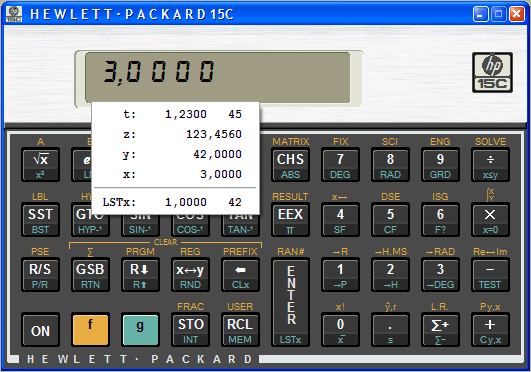Click the EEX exponent key
Viewport: 531px width, 372px height.
click(290, 219)
